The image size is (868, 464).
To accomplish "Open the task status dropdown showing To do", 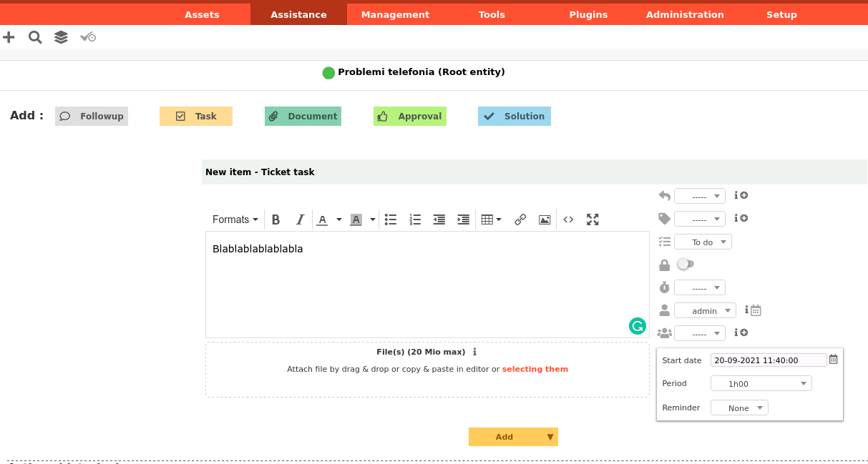I will tap(703, 242).
